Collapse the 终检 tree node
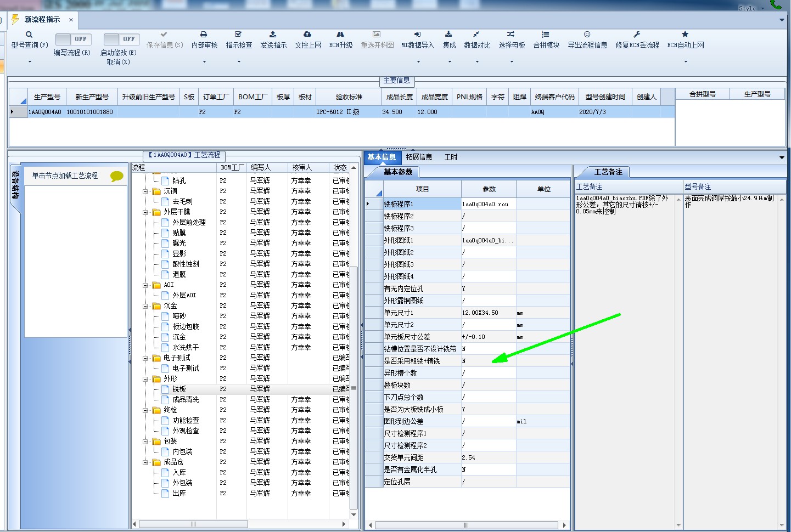Screen dimensions: 791x532 point(146,410)
